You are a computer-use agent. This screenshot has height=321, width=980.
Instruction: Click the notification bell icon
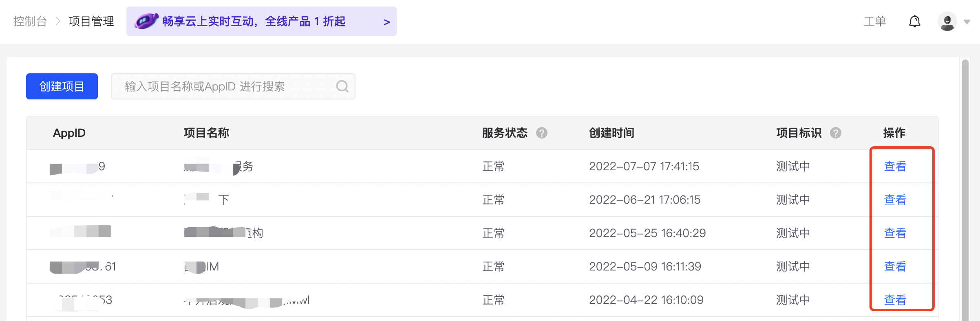point(914,21)
